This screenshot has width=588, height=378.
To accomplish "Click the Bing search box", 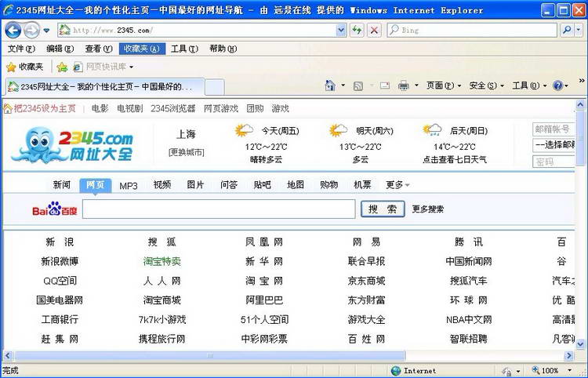I will click(472, 30).
